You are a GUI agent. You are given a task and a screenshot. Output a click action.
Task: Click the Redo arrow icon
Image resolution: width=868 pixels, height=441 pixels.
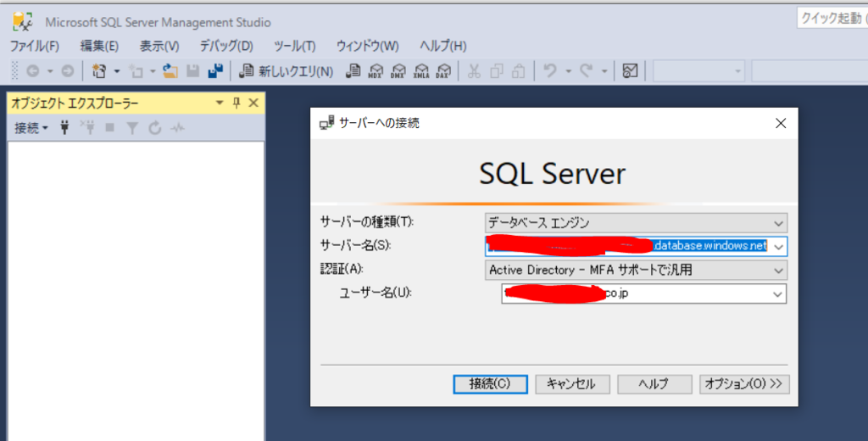click(x=587, y=71)
